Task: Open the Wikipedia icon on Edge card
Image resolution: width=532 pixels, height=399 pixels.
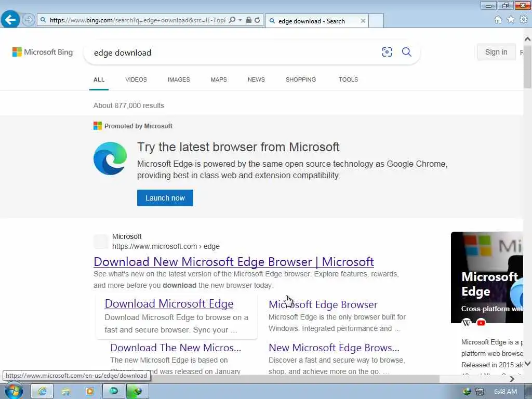Action: pos(467,322)
